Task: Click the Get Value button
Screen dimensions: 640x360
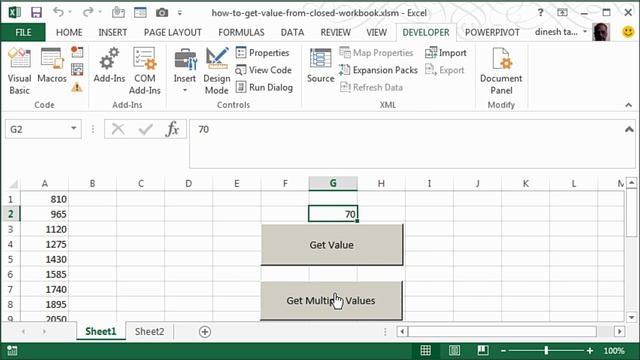Action: 332,245
